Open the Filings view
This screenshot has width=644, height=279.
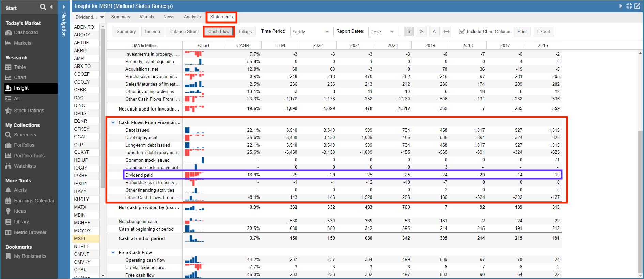coord(245,31)
